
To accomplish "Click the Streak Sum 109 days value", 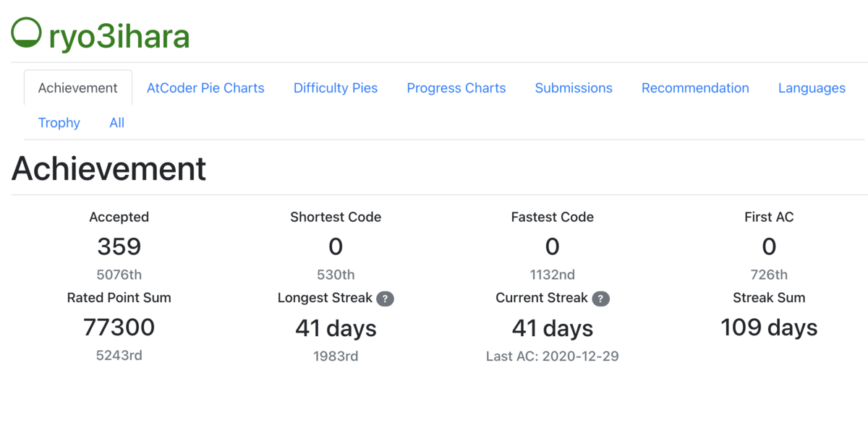I will point(769,327).
